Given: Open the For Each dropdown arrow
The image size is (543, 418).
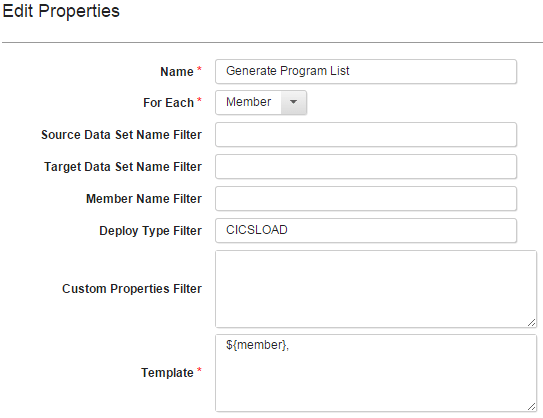Looking at the screenshot, I should point(293,102).
